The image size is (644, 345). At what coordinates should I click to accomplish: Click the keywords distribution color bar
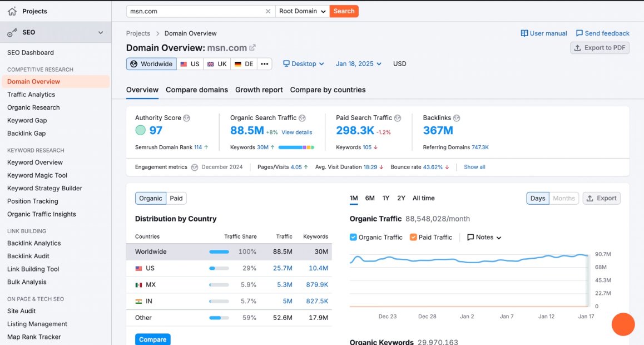tap(296, 147)
